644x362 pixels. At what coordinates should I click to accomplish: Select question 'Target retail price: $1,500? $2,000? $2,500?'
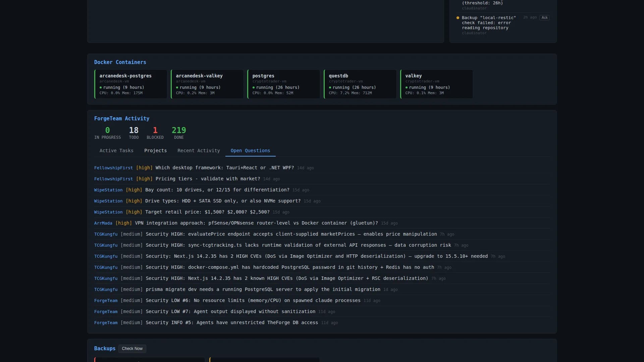pos(207,212)
